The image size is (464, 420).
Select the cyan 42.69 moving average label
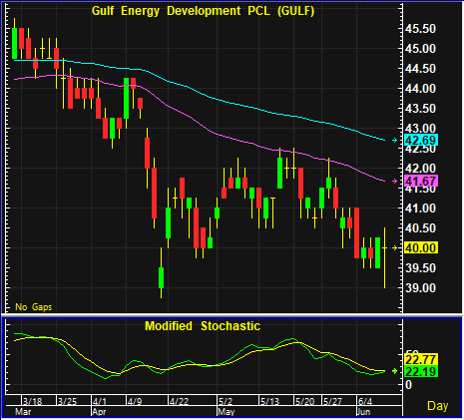pos(421,140)
